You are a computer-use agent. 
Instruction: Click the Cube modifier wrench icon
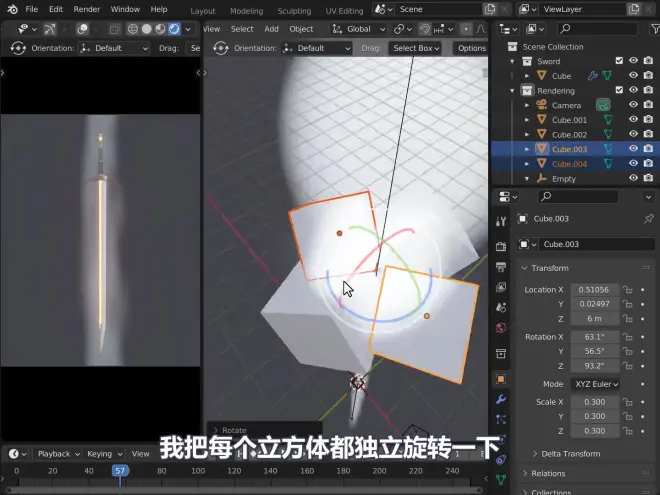coord(593,76)
